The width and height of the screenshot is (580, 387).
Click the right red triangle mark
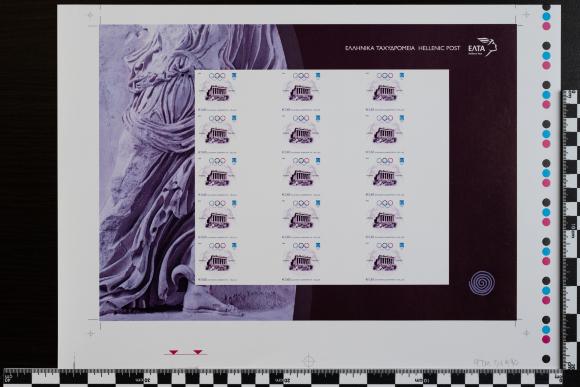click(198, 352)
